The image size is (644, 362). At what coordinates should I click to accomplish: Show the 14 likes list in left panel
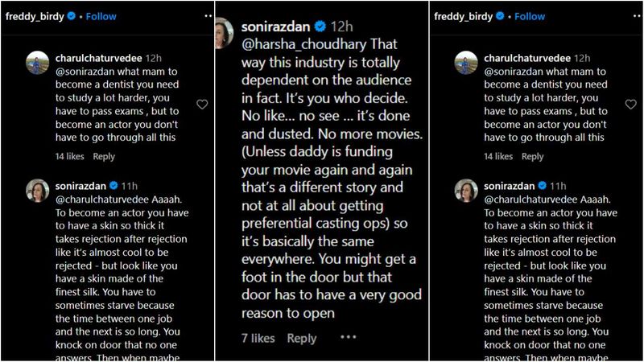coord(69,157)
